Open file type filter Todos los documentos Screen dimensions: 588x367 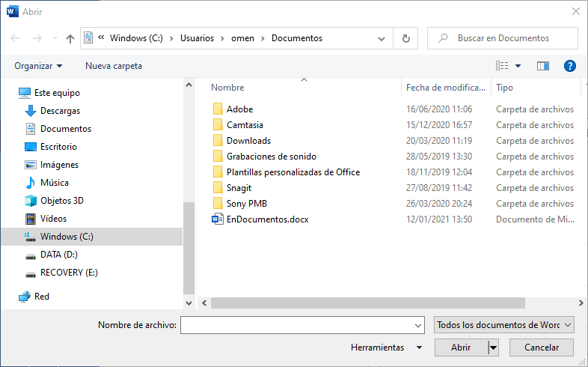504,325
